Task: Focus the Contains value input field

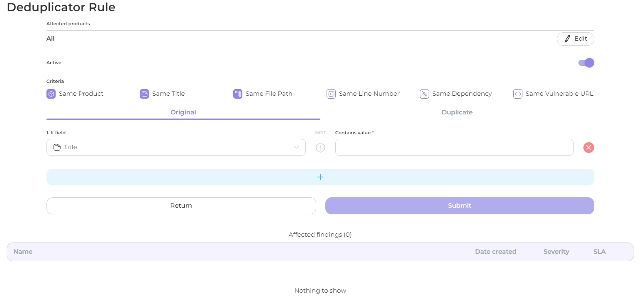Action: [454, 148]
